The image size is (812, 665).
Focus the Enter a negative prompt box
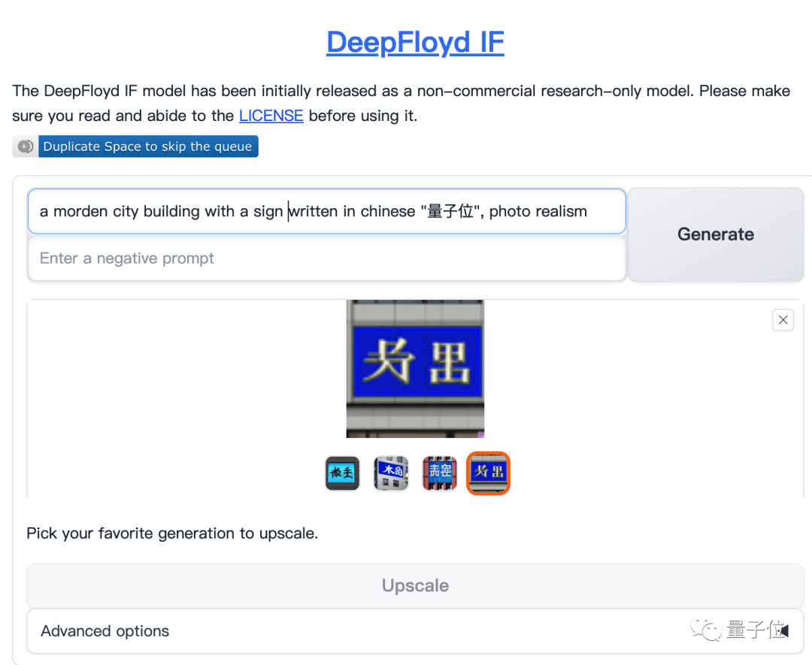point(326,258)
